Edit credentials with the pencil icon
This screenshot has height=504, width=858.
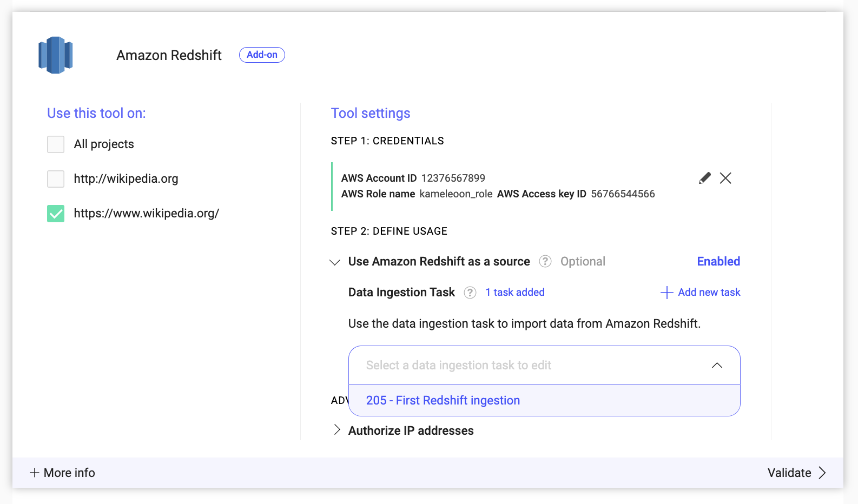point(704,178)
